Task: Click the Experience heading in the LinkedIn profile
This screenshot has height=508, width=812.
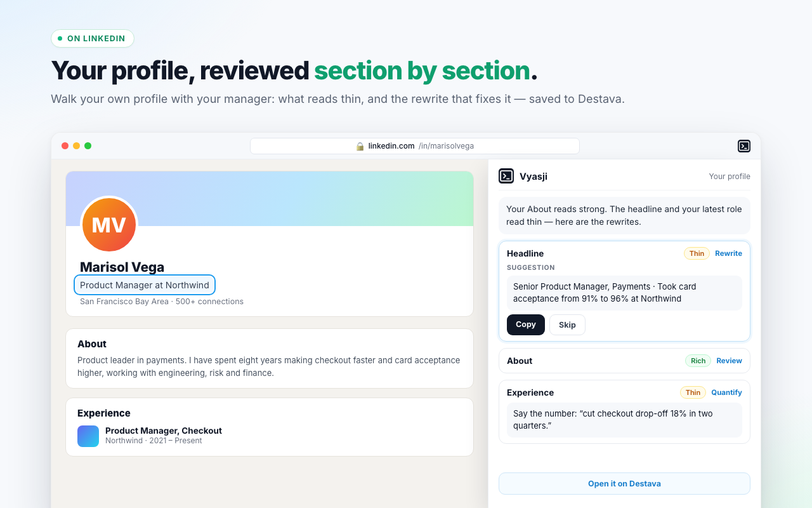Action: click(104, 413)
